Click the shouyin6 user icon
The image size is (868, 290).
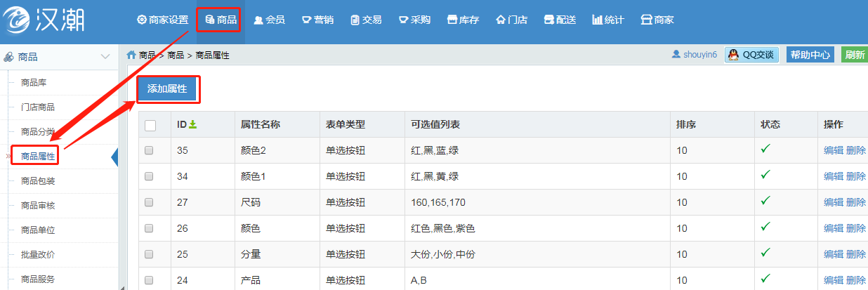[x=676, y=54]
